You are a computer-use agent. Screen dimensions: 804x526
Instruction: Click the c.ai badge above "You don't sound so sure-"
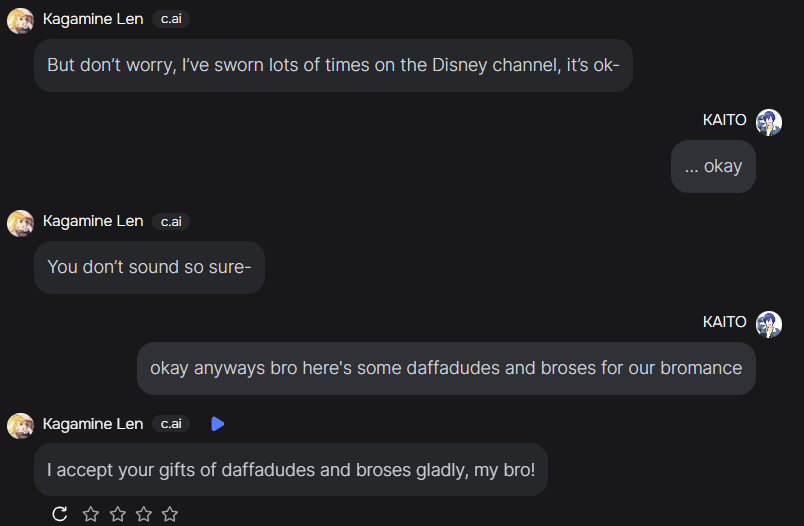tap(171, 221)
